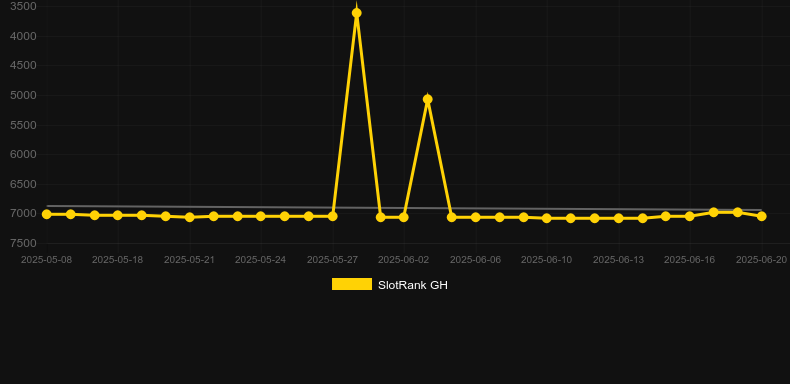This screenshot has width=790, height=384.
Task: Click the data point above 2025-05-27 label
Action: point(333,216)
